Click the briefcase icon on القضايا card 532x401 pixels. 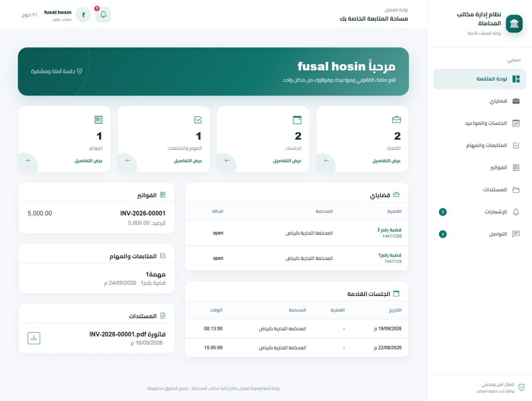click(397, 120)
